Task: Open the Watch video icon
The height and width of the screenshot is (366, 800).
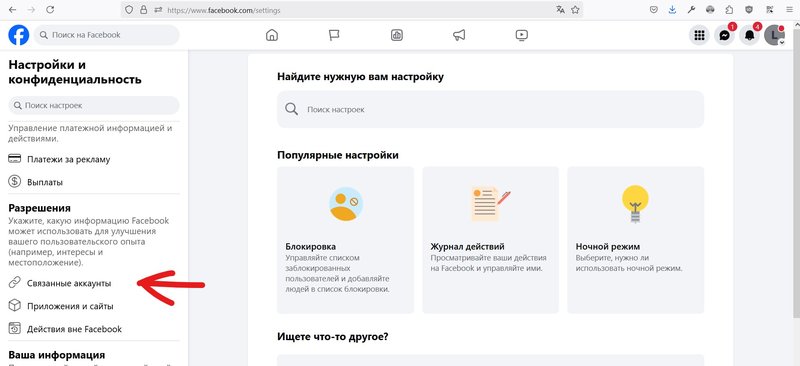Action: click(x=521, y=35)
